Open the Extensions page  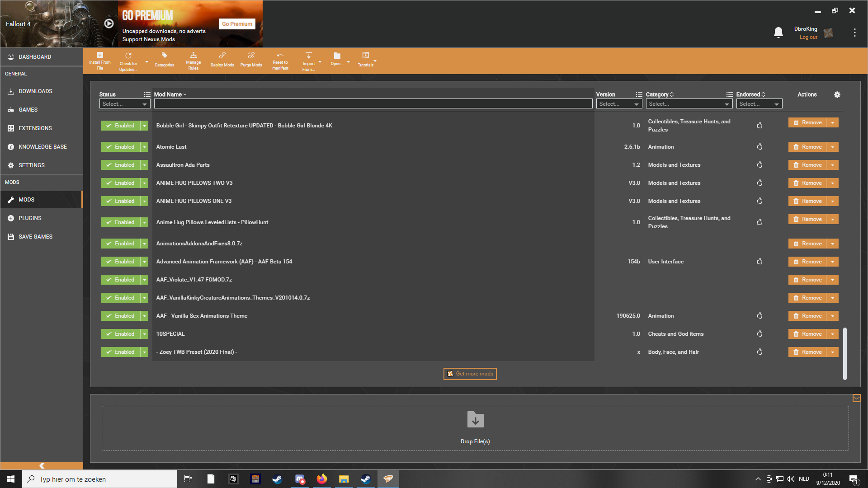(x=42, y=128)
